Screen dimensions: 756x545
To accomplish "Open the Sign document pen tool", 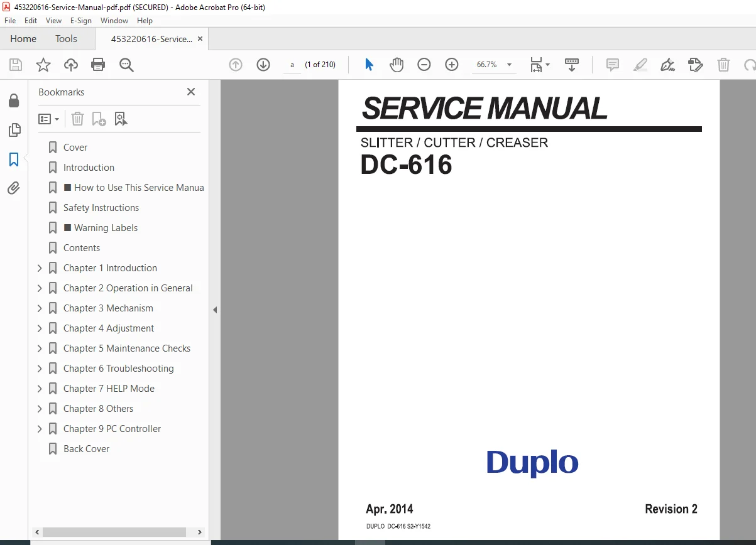I will pyautogui.click(x=667, y=65).
